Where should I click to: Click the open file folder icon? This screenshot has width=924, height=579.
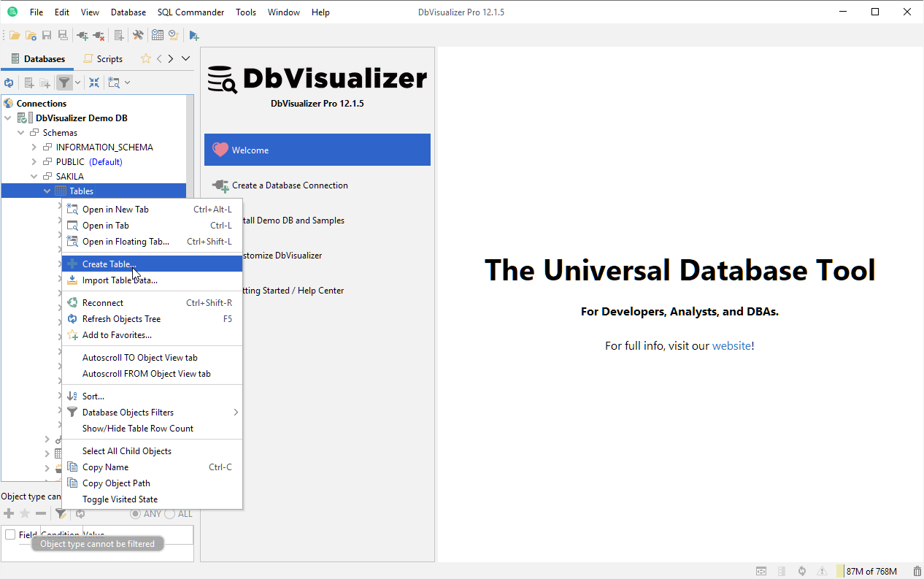15,35
